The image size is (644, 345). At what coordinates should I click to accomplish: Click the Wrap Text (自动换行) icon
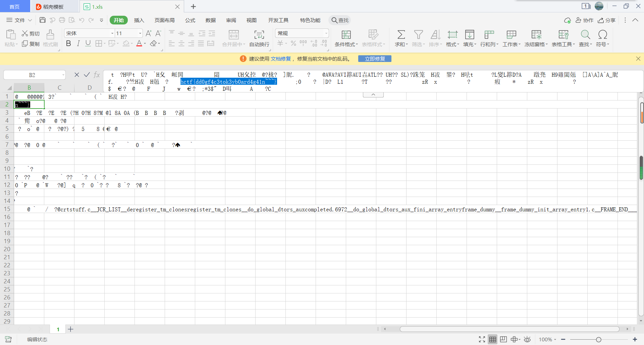tap(259, 35)
